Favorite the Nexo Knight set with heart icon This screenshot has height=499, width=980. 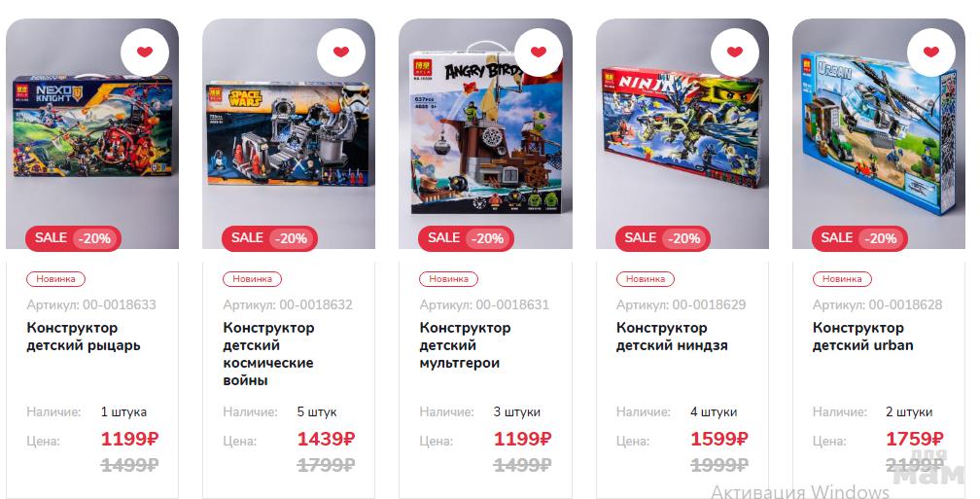144,52
